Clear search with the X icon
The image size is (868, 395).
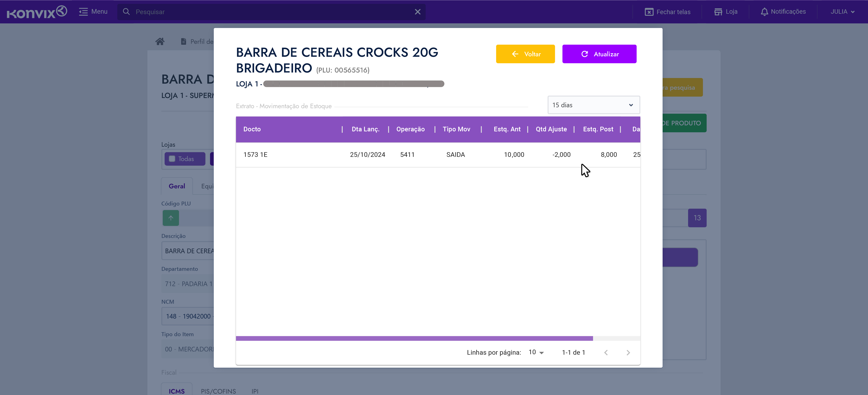point(418,12)
